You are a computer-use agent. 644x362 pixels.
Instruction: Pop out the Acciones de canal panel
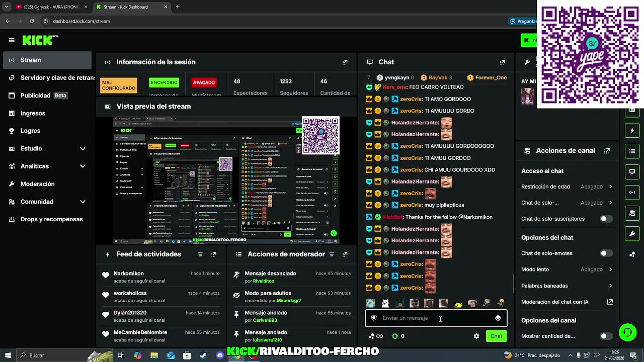[x=607, y=151]
